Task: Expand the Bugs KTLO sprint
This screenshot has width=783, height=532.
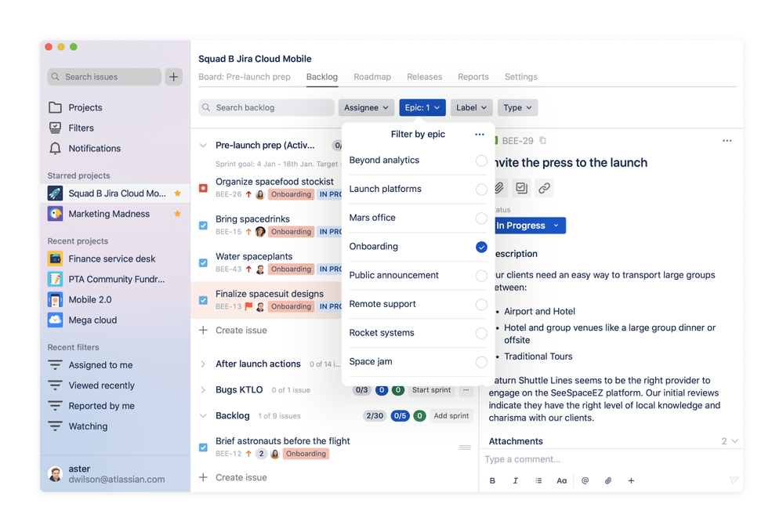Action: (x=203, y=389)
